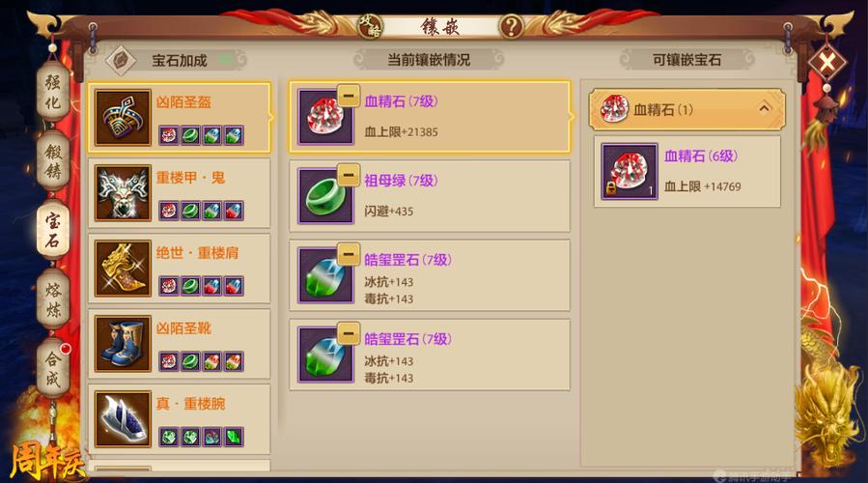Click the question mark help icon
The width and height of the screenshot is (868, 483).
coord(511,26)
